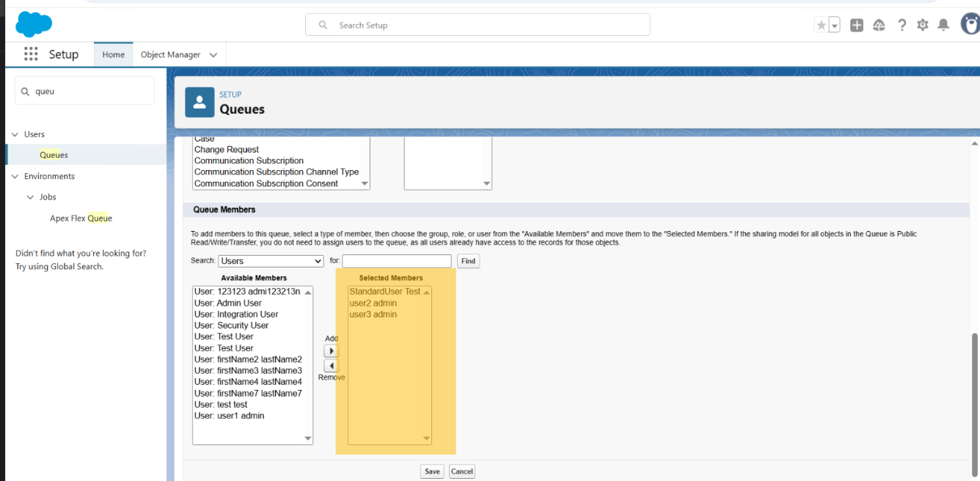Open the Help question mark icon
Screen dimensions: 980x481
(x=902, y=26)
